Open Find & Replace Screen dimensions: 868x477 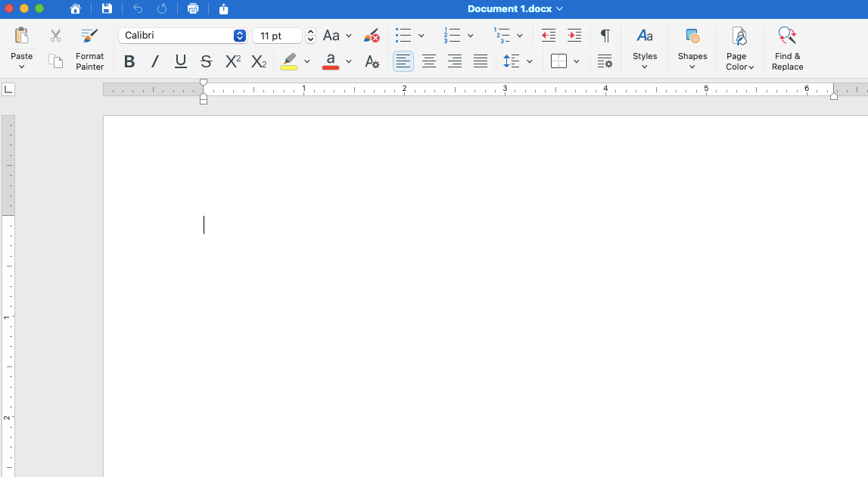point(787,48)
